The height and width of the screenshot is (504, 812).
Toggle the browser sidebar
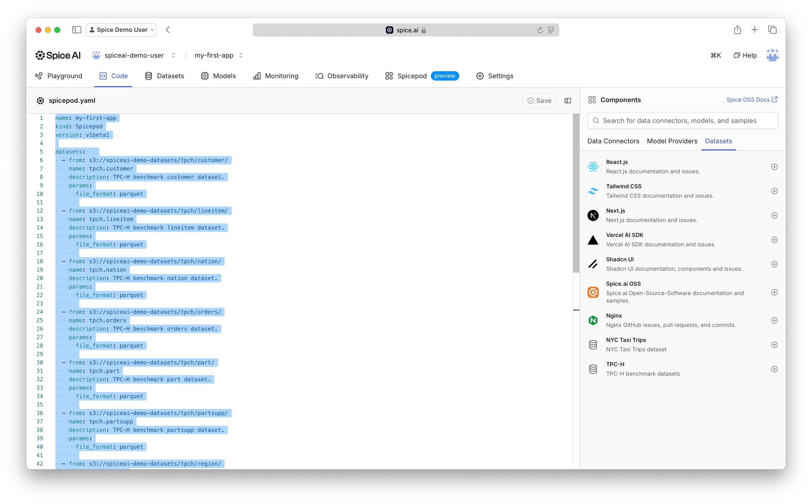(x=76, y=30)
